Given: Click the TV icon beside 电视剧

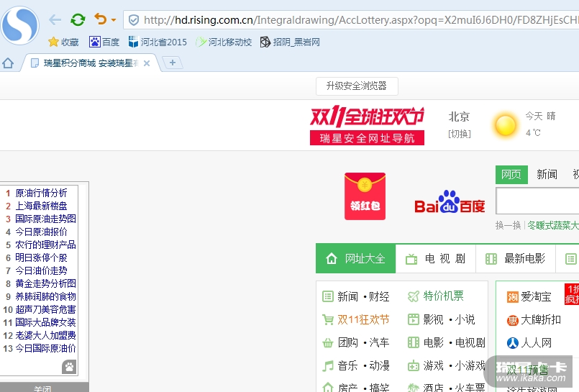Looking at the screenshot, I should (411, 259).
